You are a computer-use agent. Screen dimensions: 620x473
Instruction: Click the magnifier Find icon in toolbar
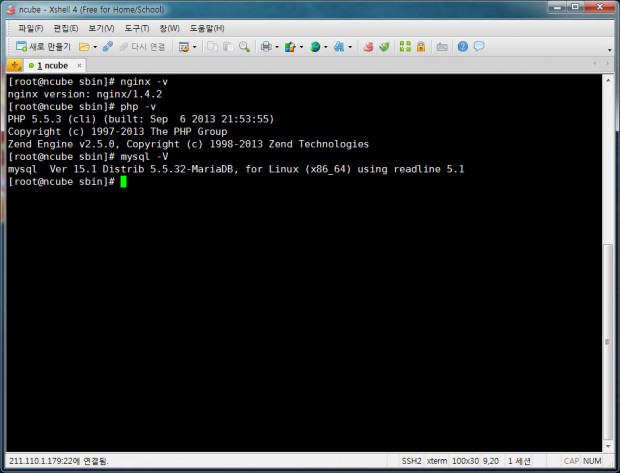tap(244, 47)
